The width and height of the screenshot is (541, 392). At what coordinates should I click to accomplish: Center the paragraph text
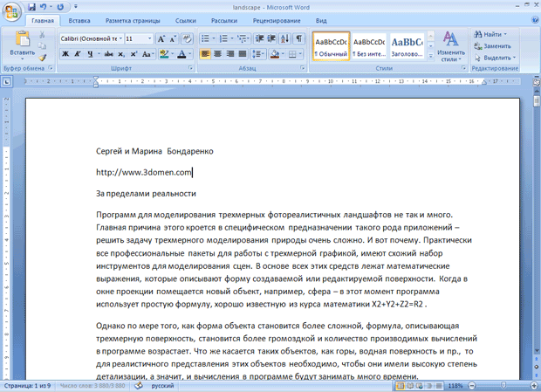pos(217,54)
